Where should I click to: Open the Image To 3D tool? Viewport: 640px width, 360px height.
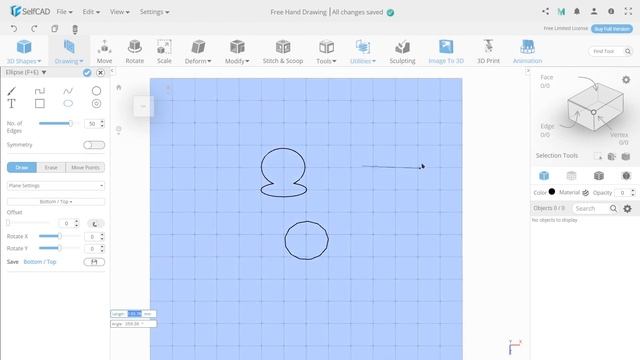point(446,51)
